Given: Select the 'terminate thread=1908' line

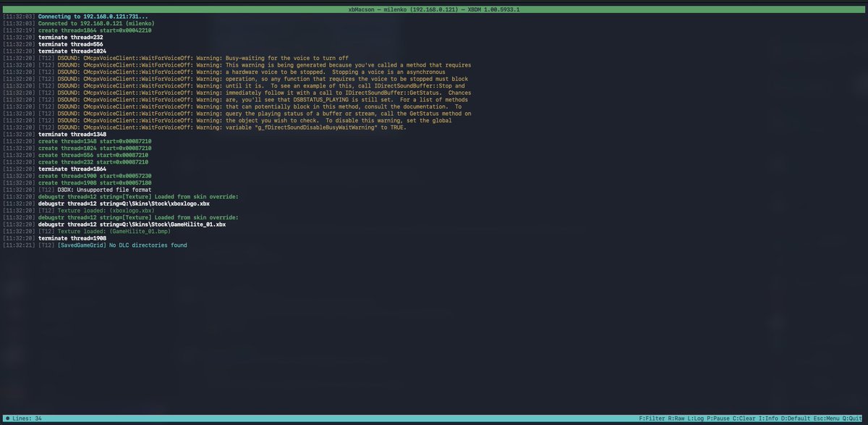Looking at the screenshot, I should (73, 238).
